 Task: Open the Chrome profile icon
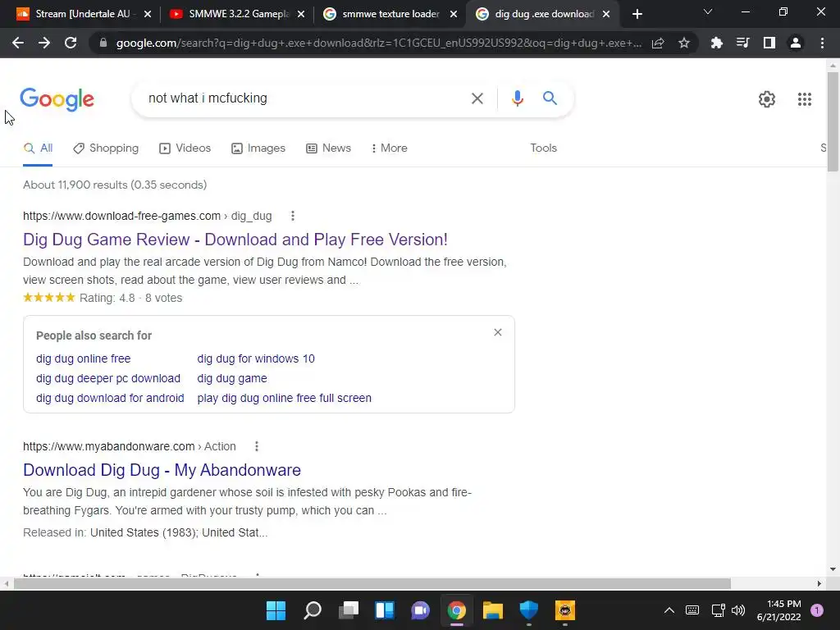(x=796, y=43)
